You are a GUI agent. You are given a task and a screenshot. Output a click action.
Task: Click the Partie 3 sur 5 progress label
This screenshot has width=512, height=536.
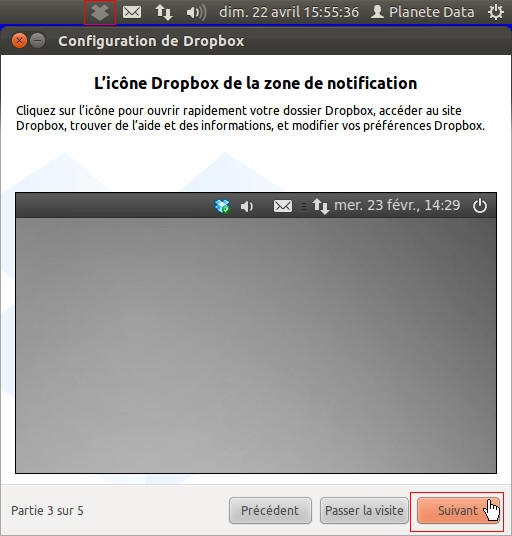tap(47, 511)
